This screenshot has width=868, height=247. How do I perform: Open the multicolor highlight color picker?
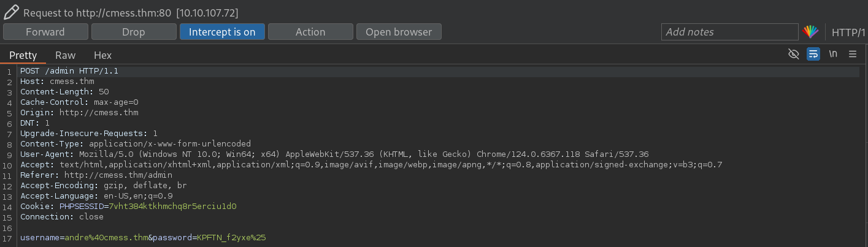811,32
